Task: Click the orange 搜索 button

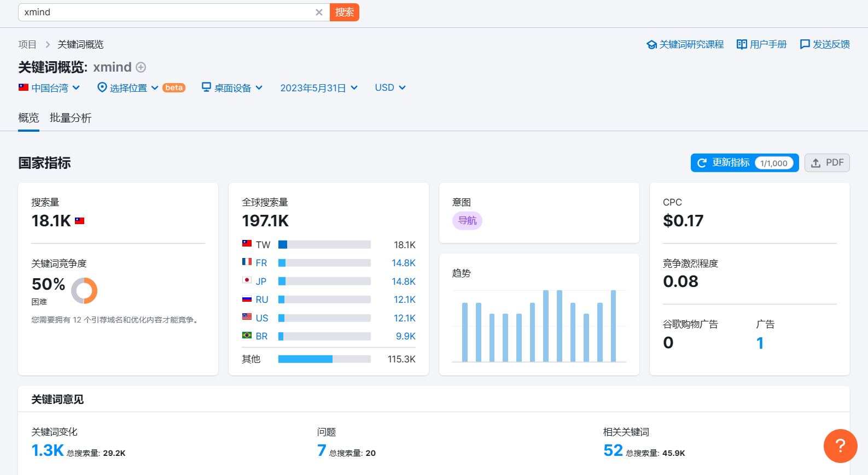Action: (345, 12)
